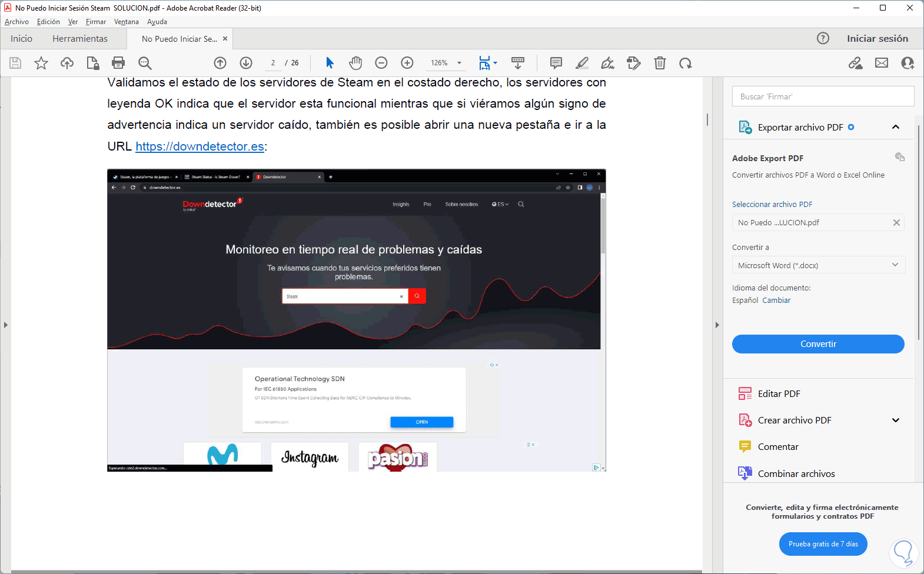Viewport: 924px width, 574px height.
Task: Go to the next page arrow
Action: click(x=246, y=63)
